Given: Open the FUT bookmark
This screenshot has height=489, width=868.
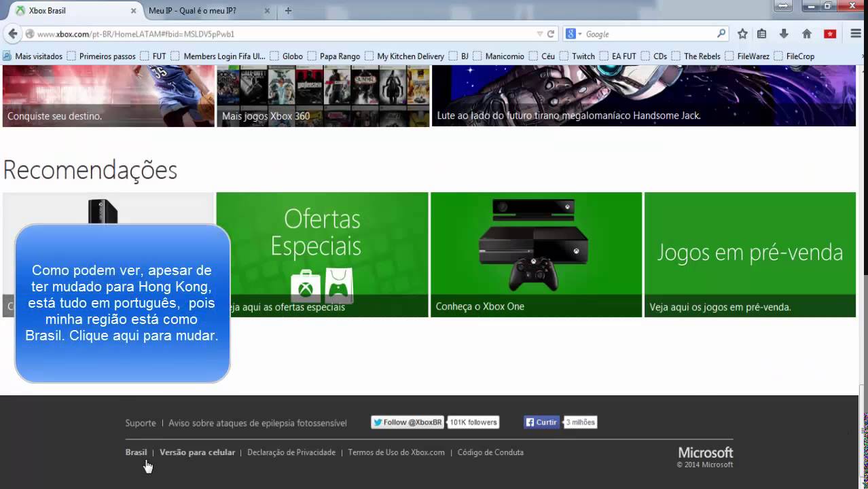Looking at the screenshot, I should pyautogui.click(x=153, y=56).
